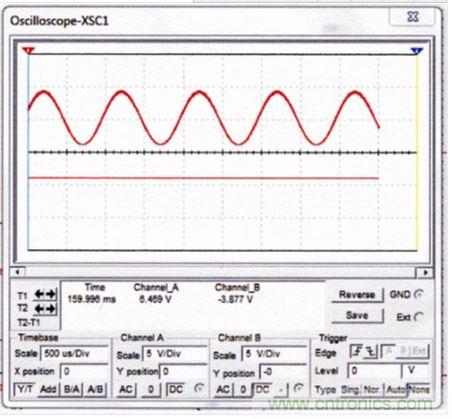Click the horizontal waveform scrollbar track
The image size is (452, 419).
[221, 272]
